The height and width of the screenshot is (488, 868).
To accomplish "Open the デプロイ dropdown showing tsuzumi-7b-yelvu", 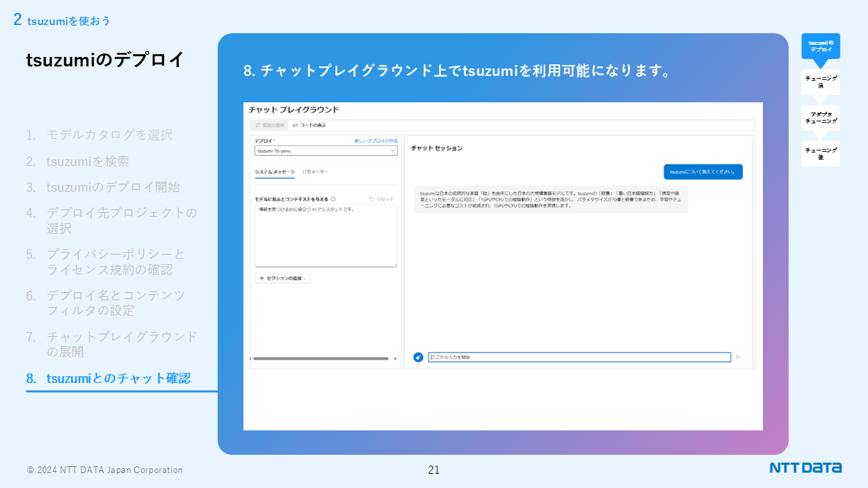I will [326, 151].
